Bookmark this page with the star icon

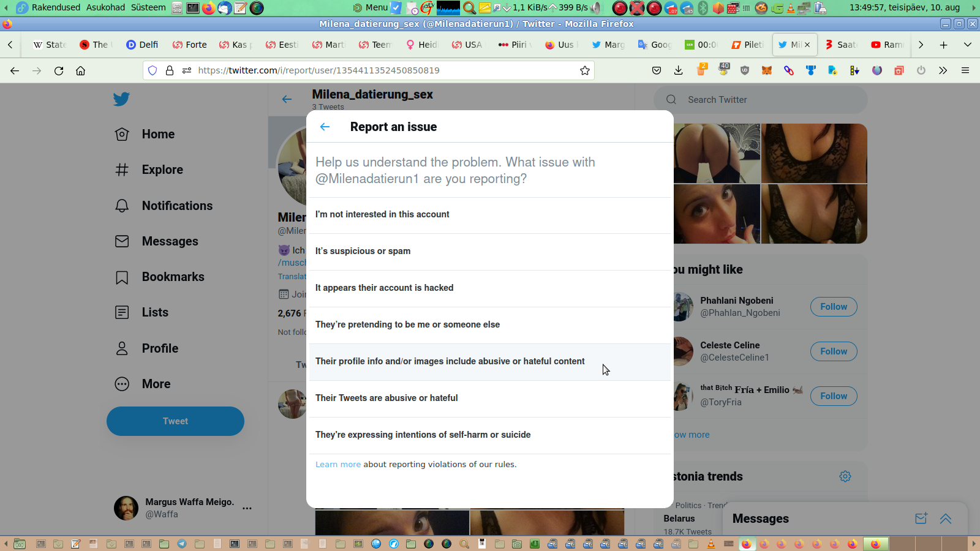click(x=585, y=70)
